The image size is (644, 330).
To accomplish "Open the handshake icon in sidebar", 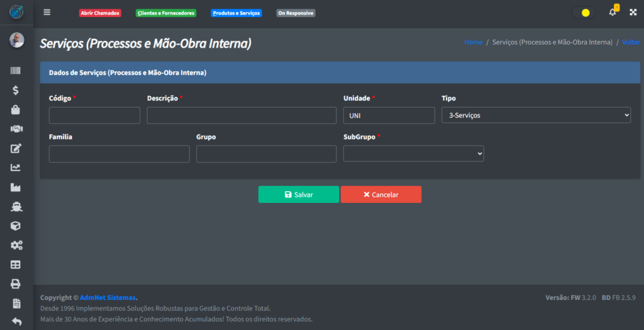I will coord(16,129).
